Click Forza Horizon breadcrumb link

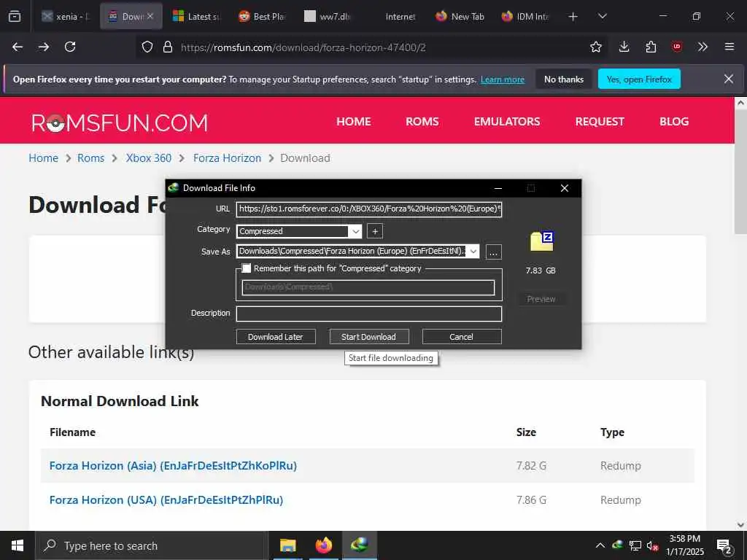(x=228, y=158)
